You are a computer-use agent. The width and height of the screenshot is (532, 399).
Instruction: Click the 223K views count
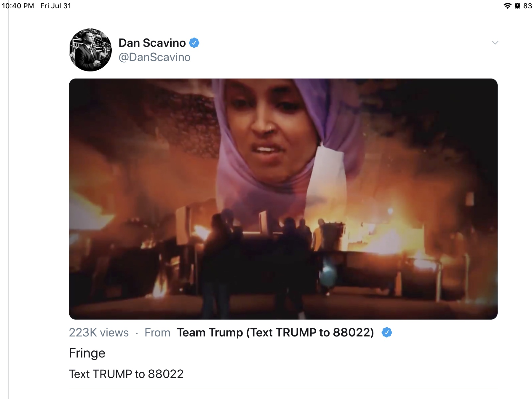pos(99,333)
